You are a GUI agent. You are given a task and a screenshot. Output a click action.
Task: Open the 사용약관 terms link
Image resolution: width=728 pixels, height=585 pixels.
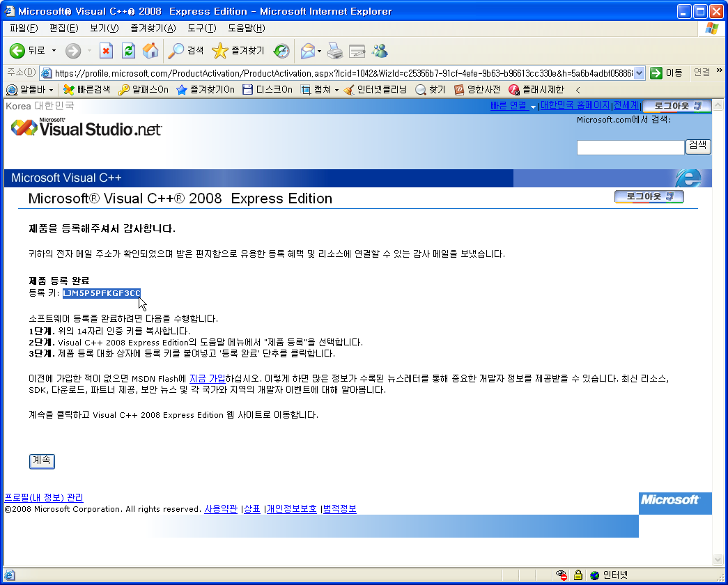tap(221, 509)
